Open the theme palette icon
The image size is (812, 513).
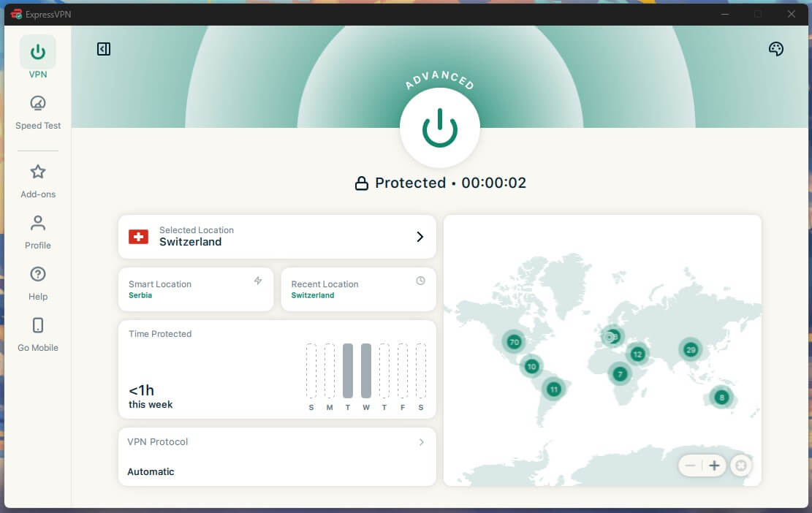pyautogui.click(x=775, y=49)
